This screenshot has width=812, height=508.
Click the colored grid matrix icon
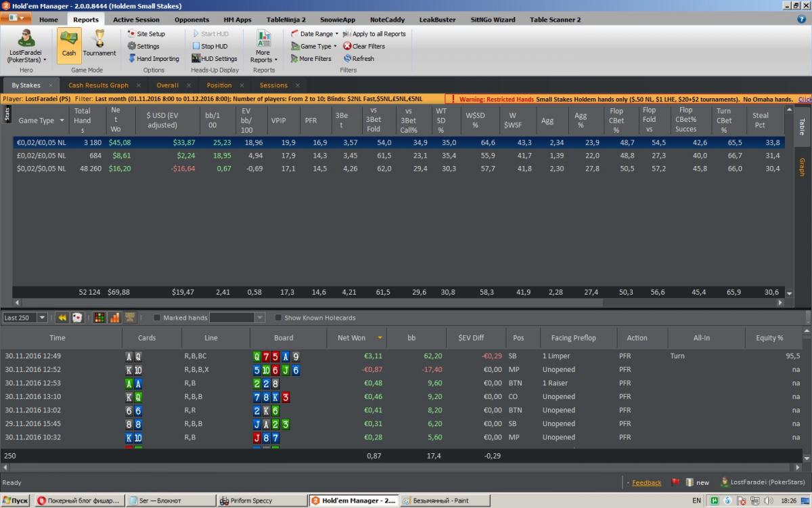coord(99,318)
